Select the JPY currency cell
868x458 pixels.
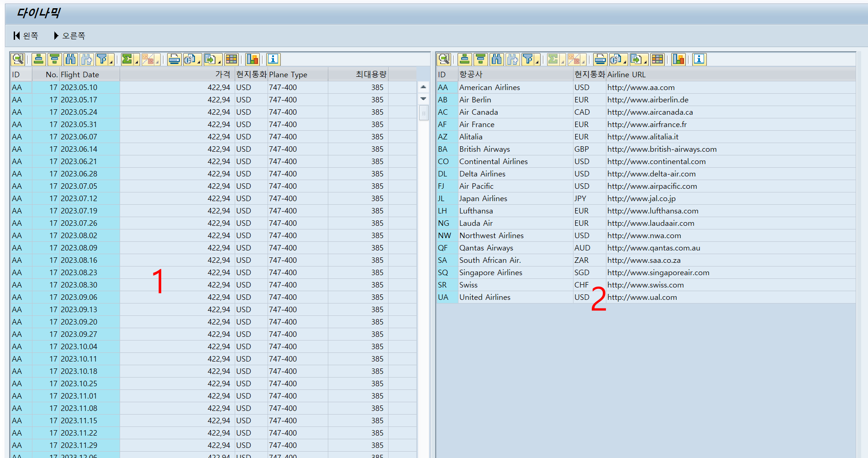pos(589,198)
